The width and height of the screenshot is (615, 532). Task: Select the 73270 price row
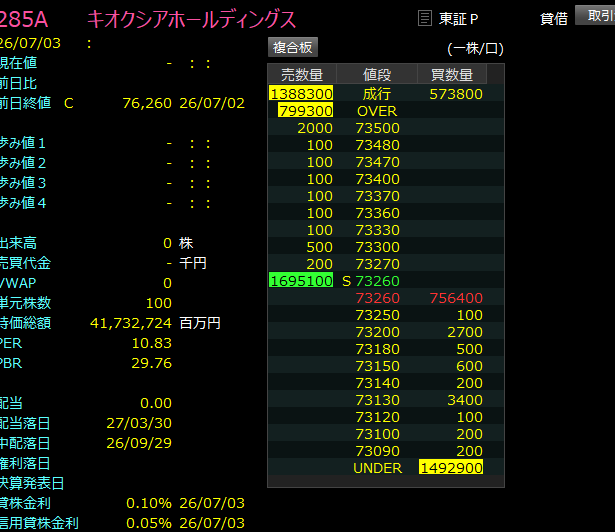point(386,264)
